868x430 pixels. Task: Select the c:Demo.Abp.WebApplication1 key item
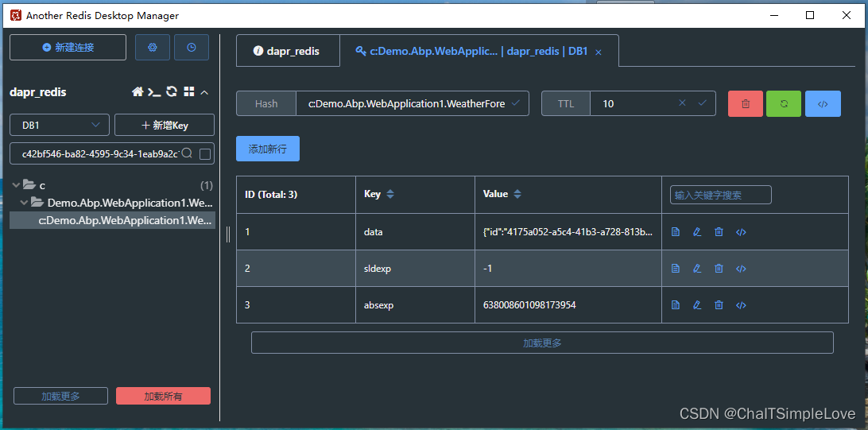pos(113,220)
